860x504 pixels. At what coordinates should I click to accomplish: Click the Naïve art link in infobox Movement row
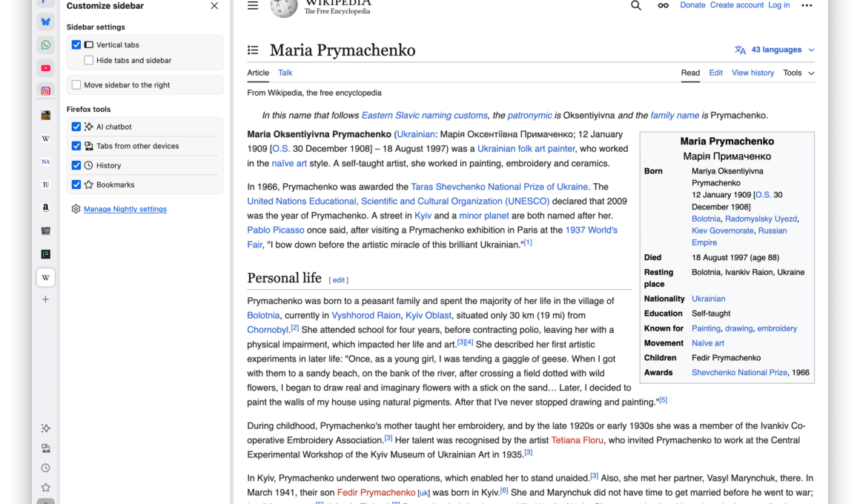[707, 343]
